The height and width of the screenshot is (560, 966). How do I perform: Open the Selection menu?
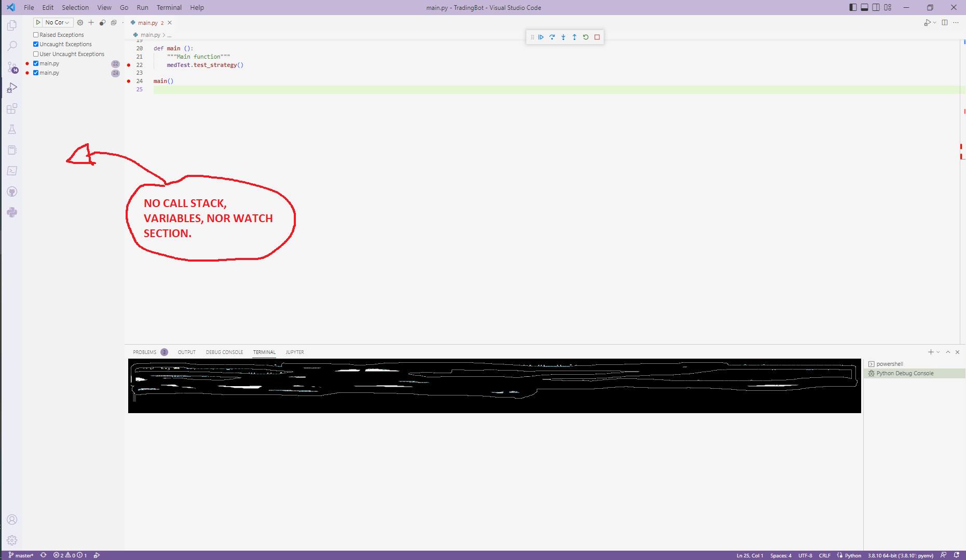tap(75, 7)
